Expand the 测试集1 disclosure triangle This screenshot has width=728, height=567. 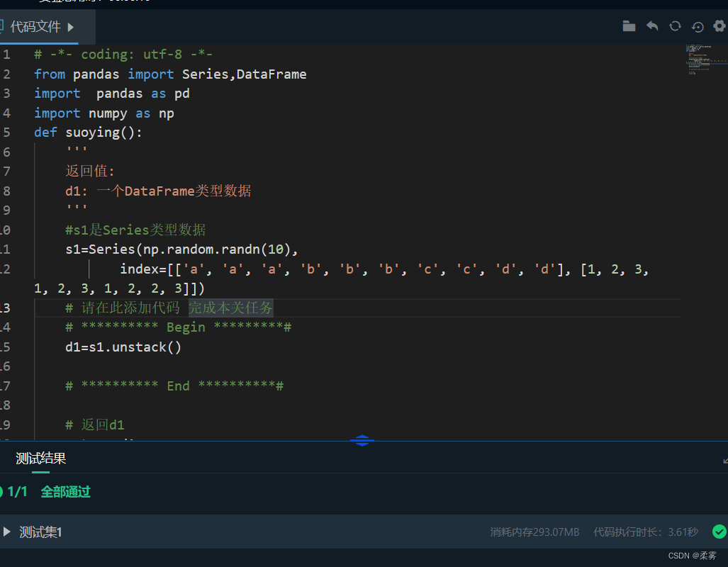tap(6, 532)
